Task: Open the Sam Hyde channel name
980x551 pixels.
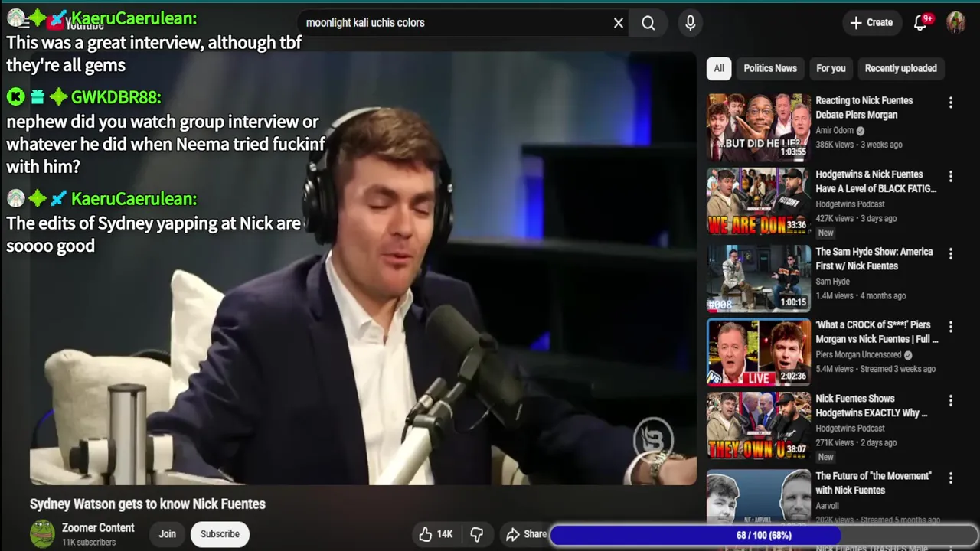Action: coord(832,282)
